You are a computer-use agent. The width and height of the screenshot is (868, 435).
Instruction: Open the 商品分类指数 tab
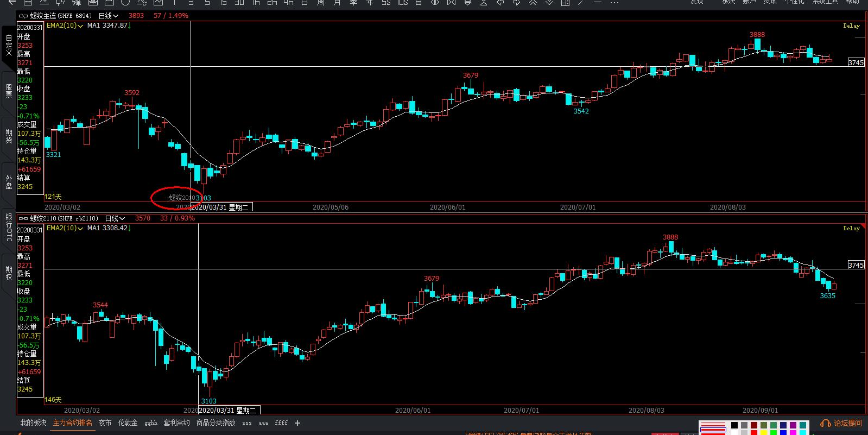(x=216, y=423)
